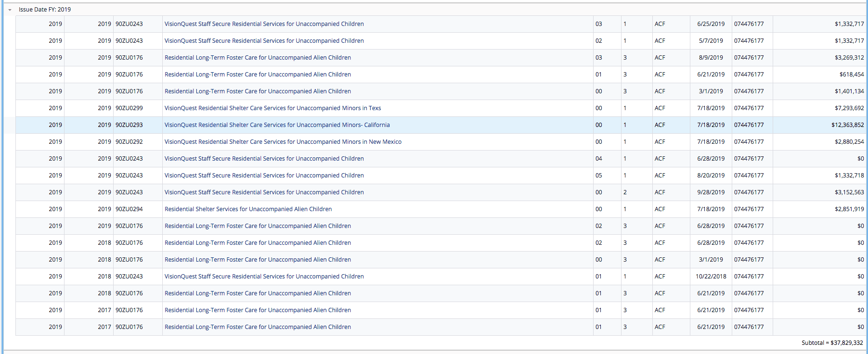Select award number 90ZU0299
This screenshot has height=354, width=868.
(129, 108)
